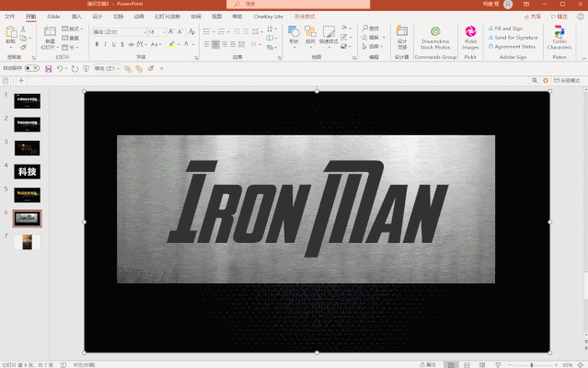
Task: Switch to the Insert tab
Action: click(76, 17)
